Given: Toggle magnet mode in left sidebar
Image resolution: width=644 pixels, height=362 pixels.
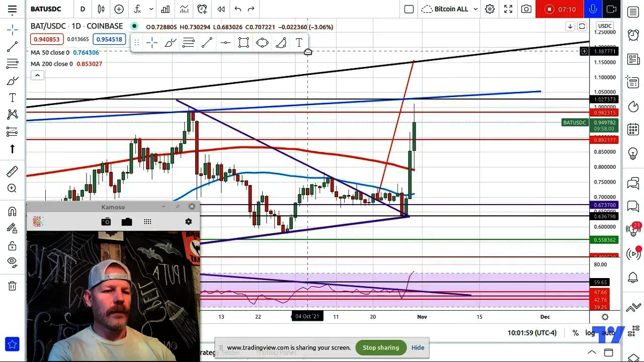Looking at the screenshot, I should (13, 211).
